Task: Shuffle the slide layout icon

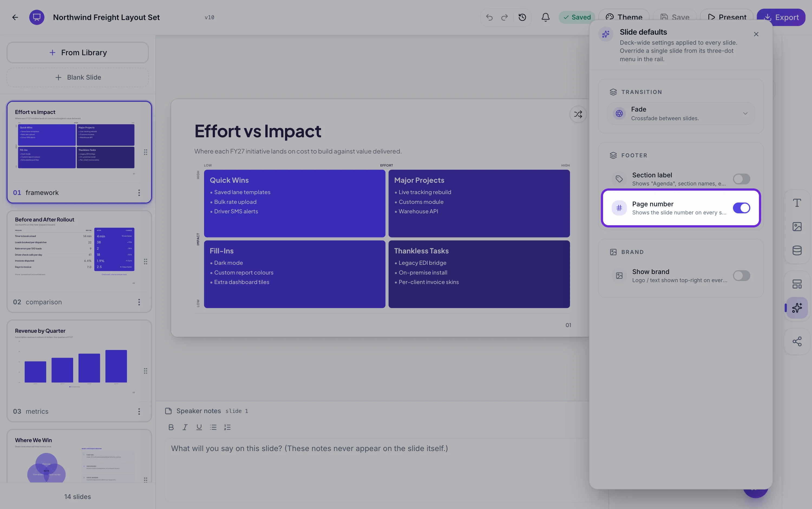Action: (x=578, y=114)
